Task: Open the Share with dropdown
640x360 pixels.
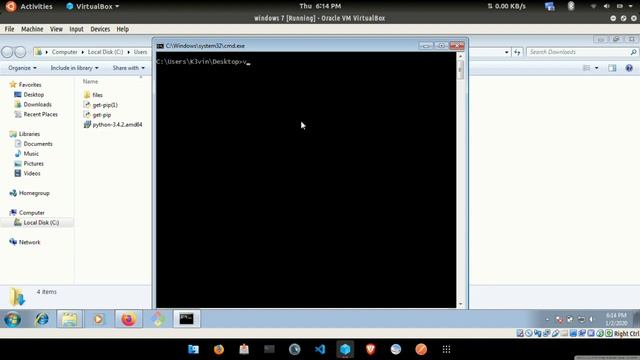Action: [x=129, y=68]
